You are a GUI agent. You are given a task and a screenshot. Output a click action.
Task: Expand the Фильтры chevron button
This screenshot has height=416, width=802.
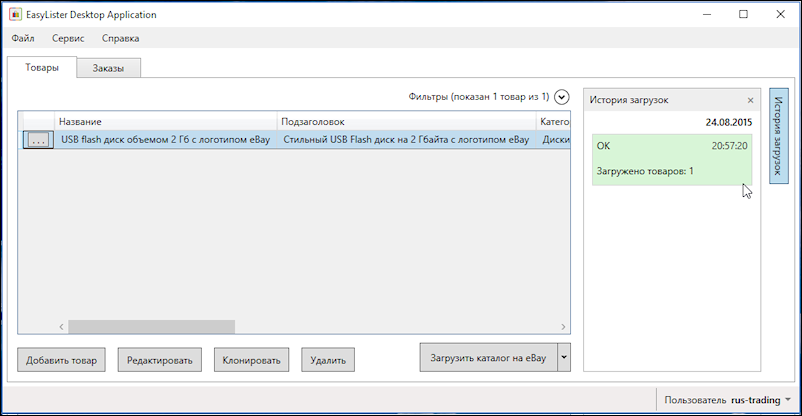click(x=562, y=97)
